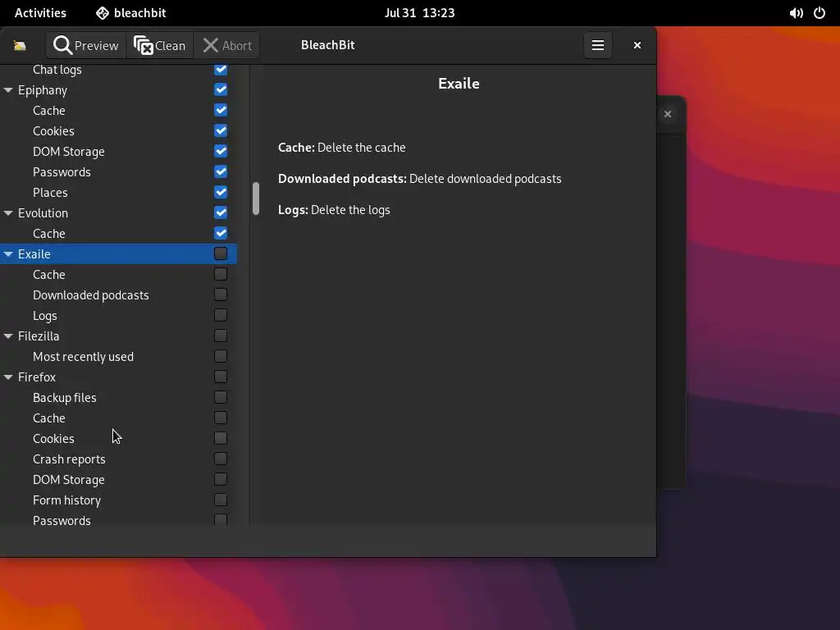Collapse the Evolution tree node

coord(8,213)
